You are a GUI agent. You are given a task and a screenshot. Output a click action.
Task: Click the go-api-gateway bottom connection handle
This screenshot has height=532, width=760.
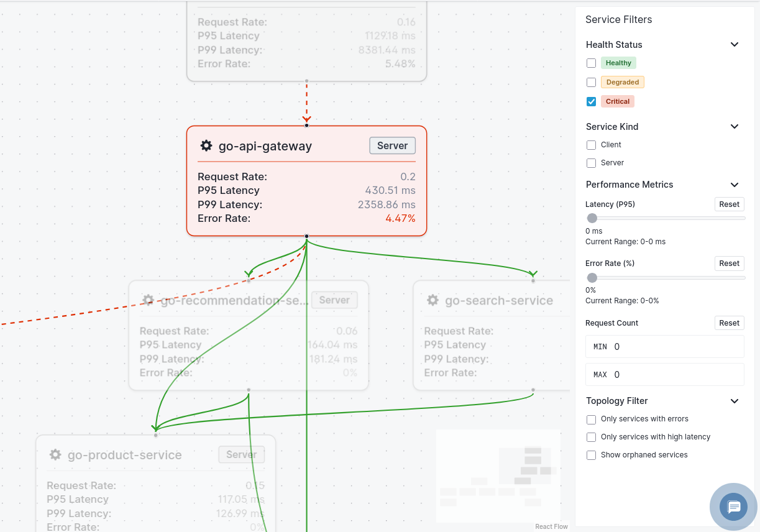(x=306, y=236)
